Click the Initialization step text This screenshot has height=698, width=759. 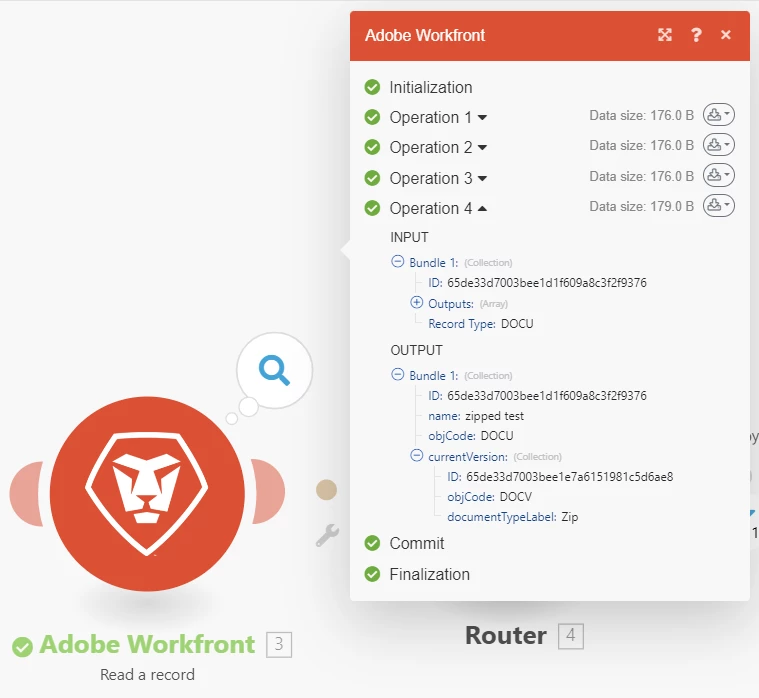431,88
